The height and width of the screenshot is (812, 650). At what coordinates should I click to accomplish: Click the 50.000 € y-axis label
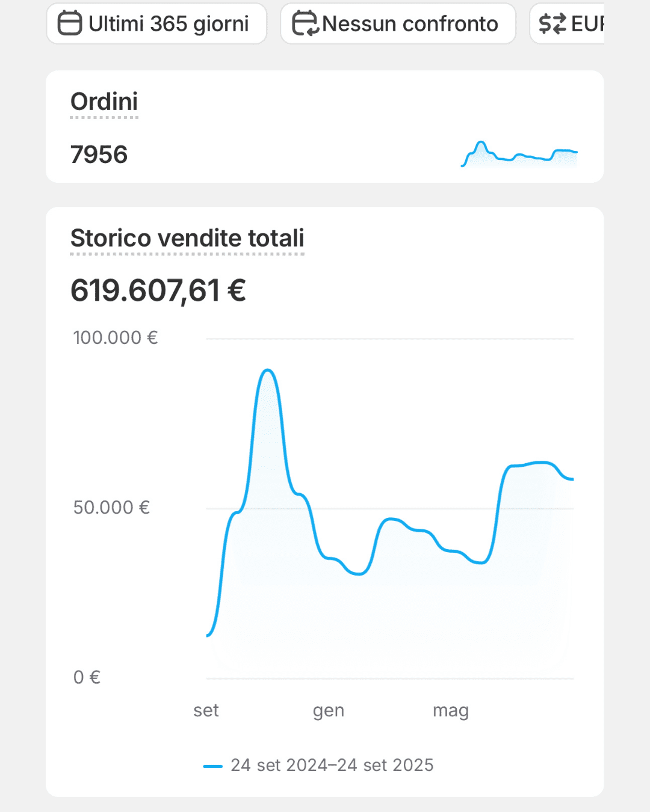coord(111,508)
